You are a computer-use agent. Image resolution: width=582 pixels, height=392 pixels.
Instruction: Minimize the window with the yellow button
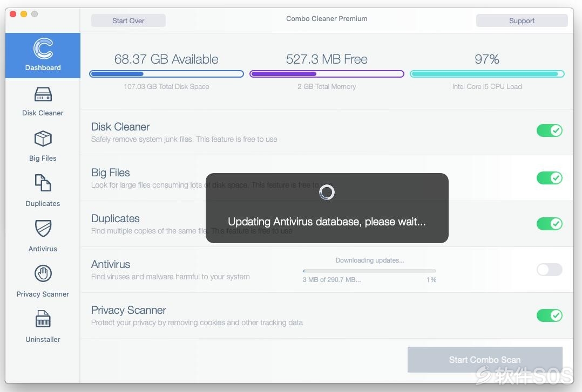[x=24, y=14]
